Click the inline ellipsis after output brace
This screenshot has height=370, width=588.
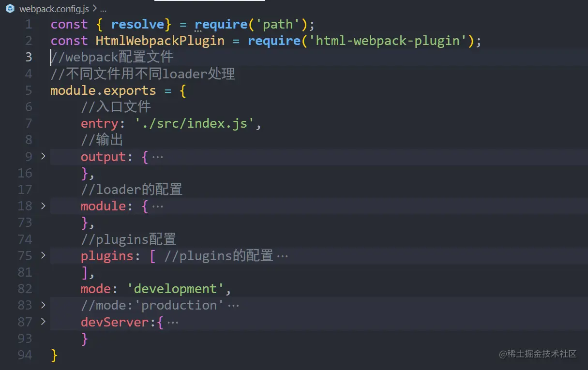tap(159, 156)
